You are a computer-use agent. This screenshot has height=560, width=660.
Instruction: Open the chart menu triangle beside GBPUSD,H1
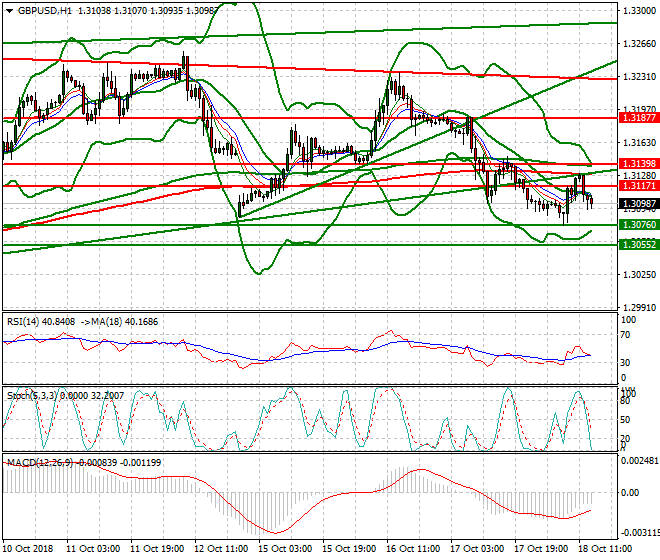tap(9, 11)
